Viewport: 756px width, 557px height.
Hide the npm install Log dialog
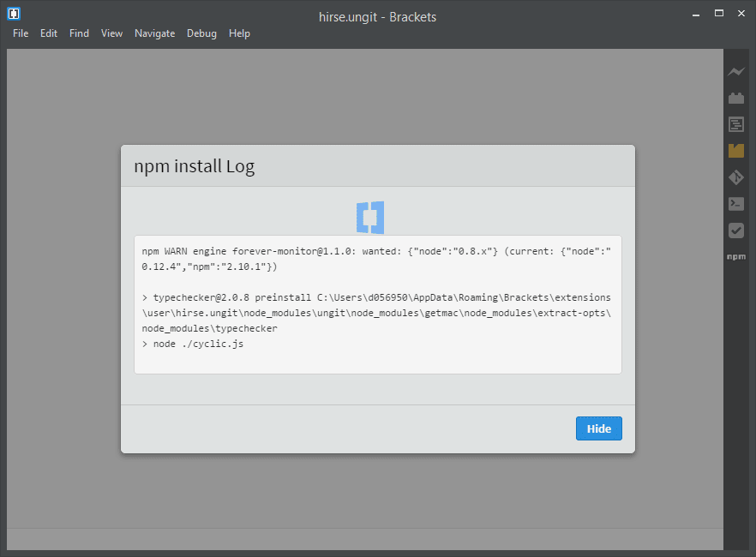point(598,428)
